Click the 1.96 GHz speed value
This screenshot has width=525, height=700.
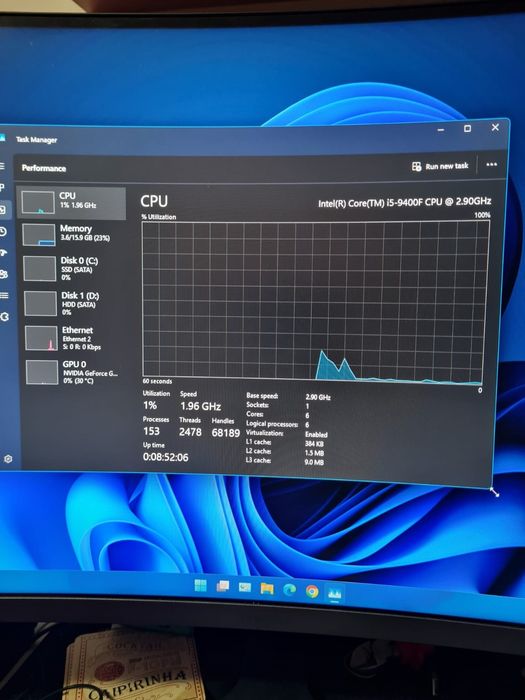pos(200,406)
